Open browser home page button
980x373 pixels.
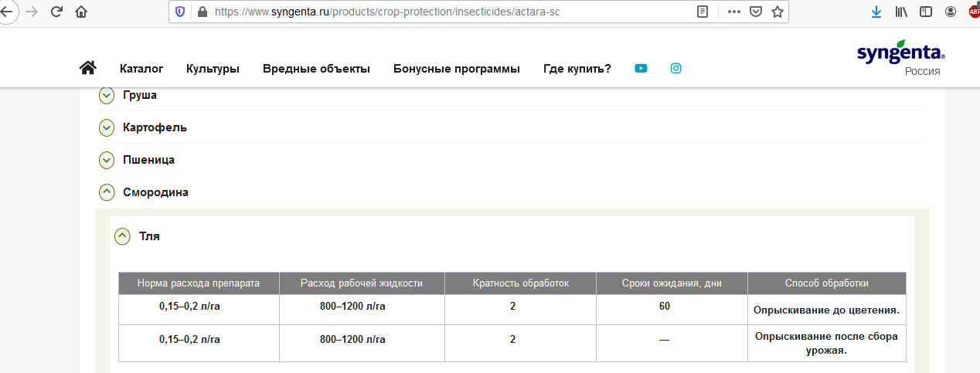pyautogui.click(x=81, y=12)
